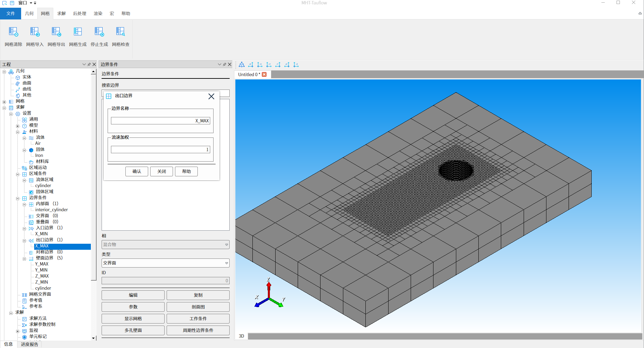The height and width of the screenshot is (348, 644).
Task: Open the 相 dropdown showing 混合物
Action: click(165, 245)
